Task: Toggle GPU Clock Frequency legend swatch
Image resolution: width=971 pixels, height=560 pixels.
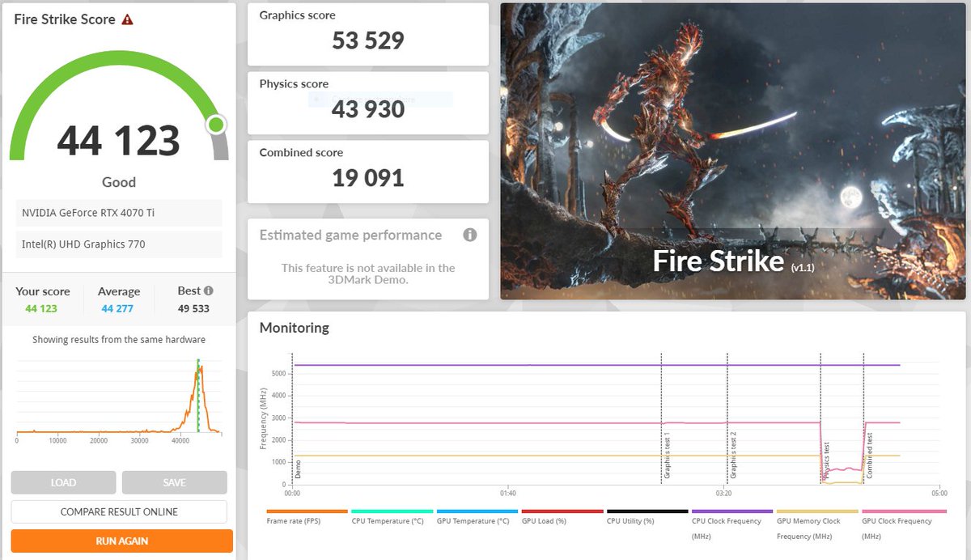Action: coord(902,511)
